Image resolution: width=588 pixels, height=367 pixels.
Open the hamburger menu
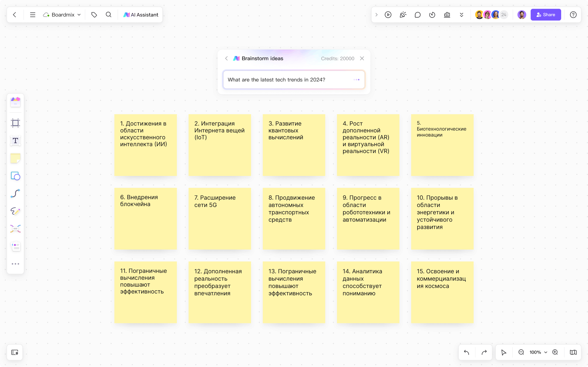(x=32, y=14)
